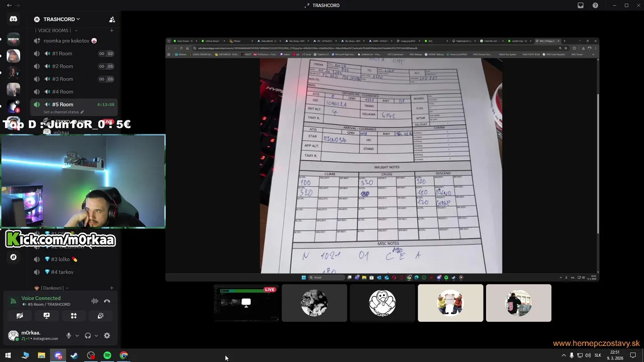
Task: Open File Explorer from the taskbar
Action: [41, 355]
